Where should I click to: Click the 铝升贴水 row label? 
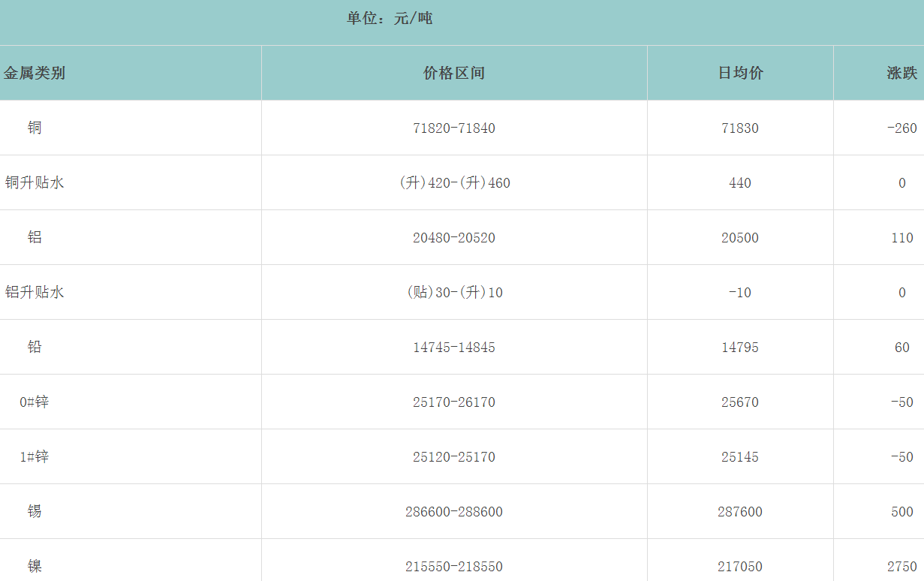pos(35,292)
